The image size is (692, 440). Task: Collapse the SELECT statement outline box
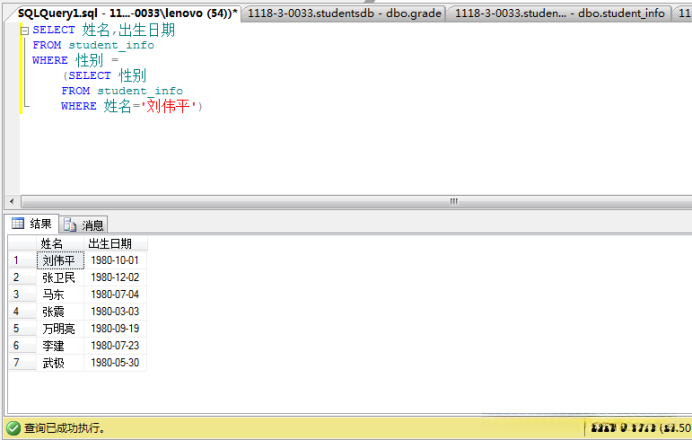click(x=25, y=30)
